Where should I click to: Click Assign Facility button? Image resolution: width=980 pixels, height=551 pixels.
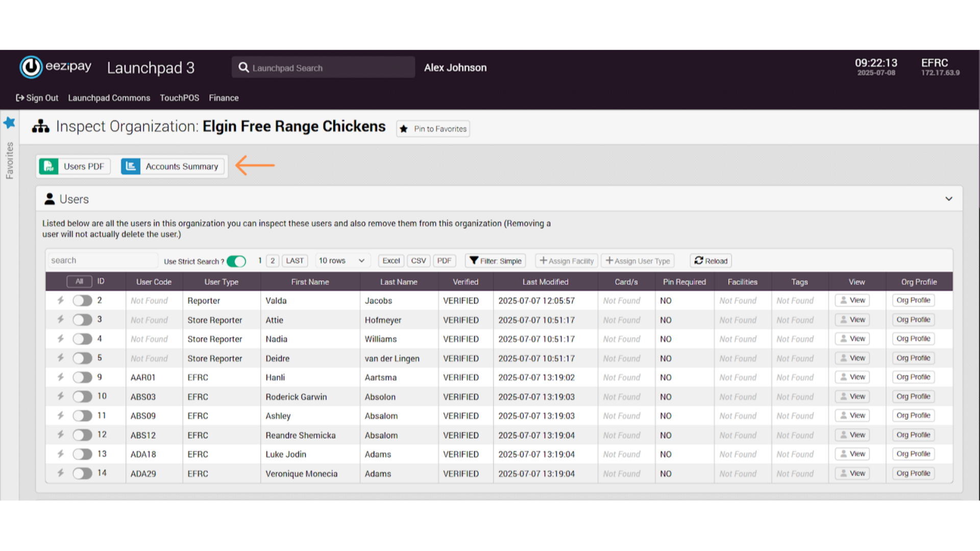[x=567, y=261]
